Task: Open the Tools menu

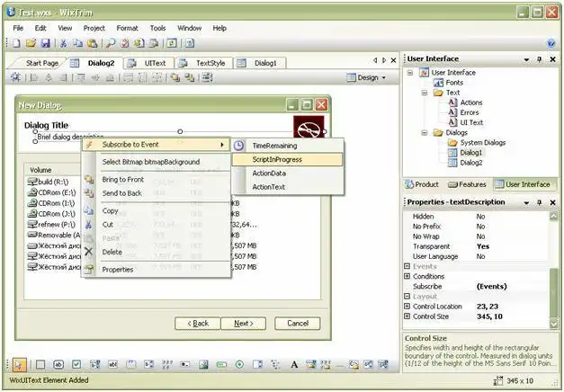Action: (157, 28)
